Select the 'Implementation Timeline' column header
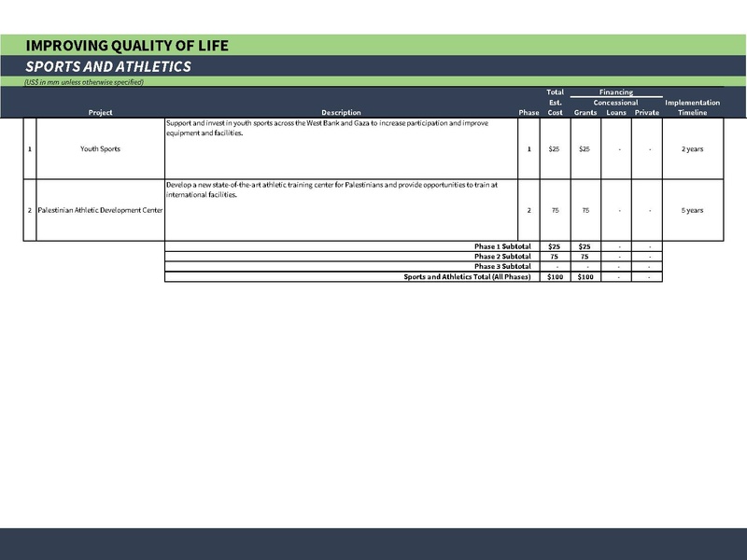 pos(692,107)
